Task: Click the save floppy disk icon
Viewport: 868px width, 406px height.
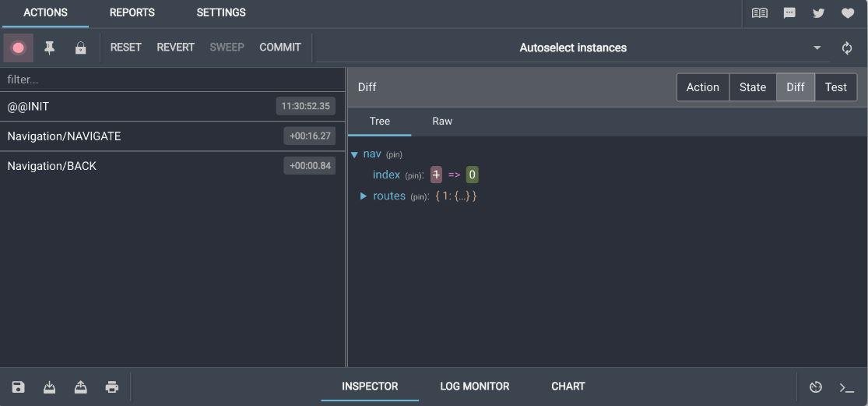Action: pyautogui.click(x=18, y=387)
